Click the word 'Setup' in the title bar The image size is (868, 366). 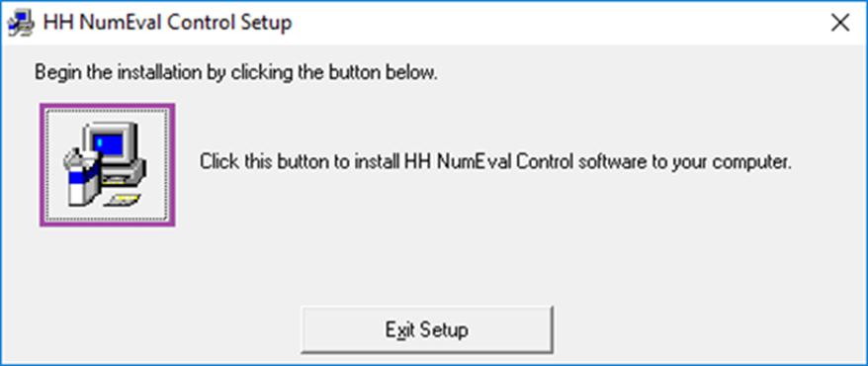267,24
